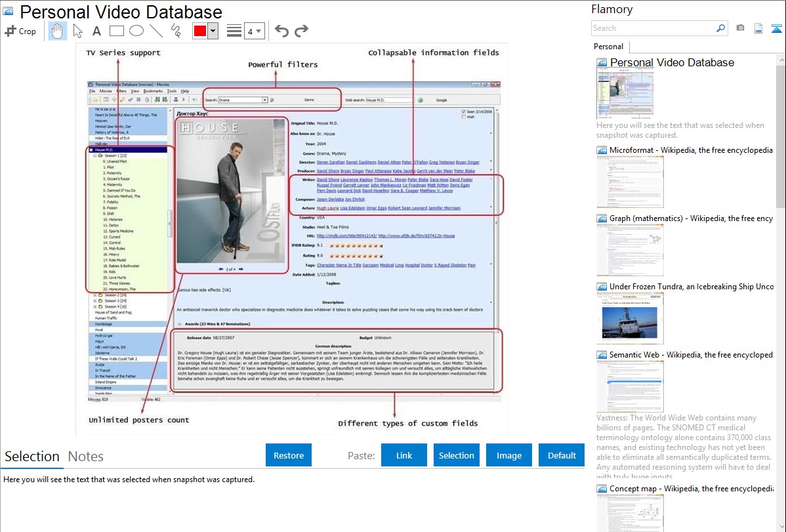This screenshot has width=786, height=532.
Task: Paste the Selection button
Action: point(456,455)
